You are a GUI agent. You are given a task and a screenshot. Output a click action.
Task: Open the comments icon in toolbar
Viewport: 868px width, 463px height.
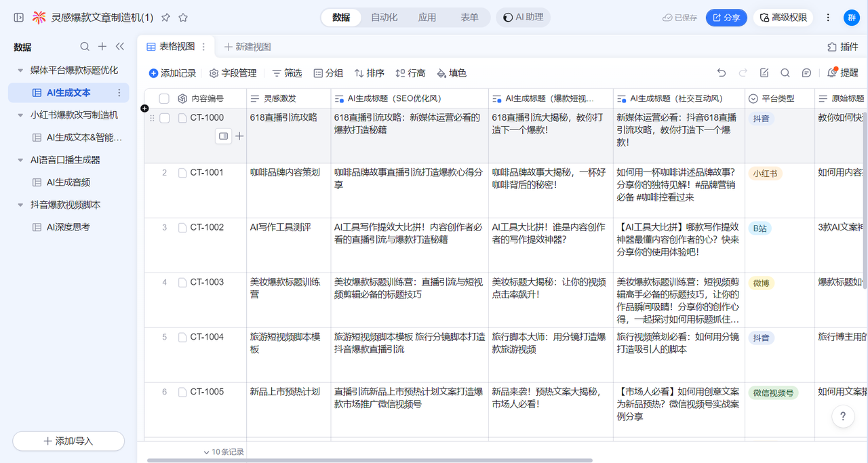tap(806, 73)
